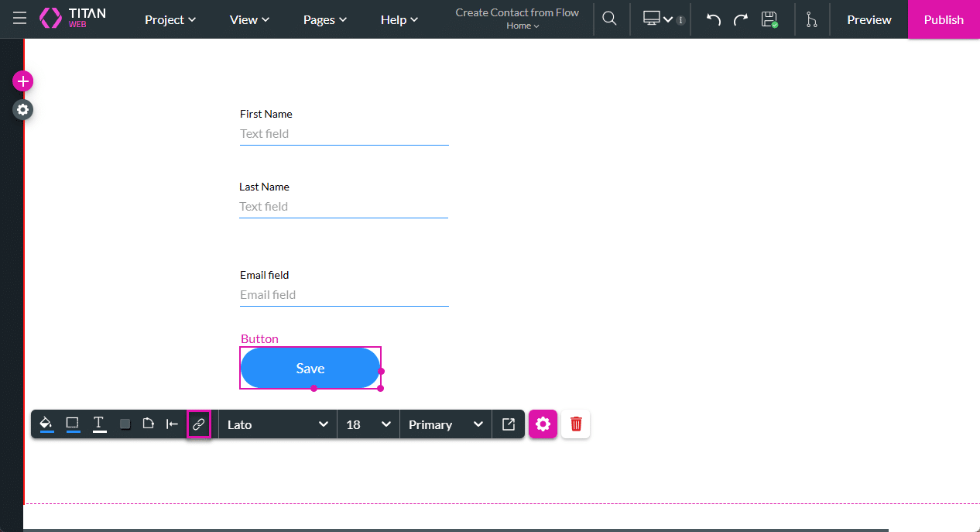Image resolution: width=980 pixels, height=532 pixels.
Task: Publish the project
Action: pyautogui.click(x=943, y=19)
